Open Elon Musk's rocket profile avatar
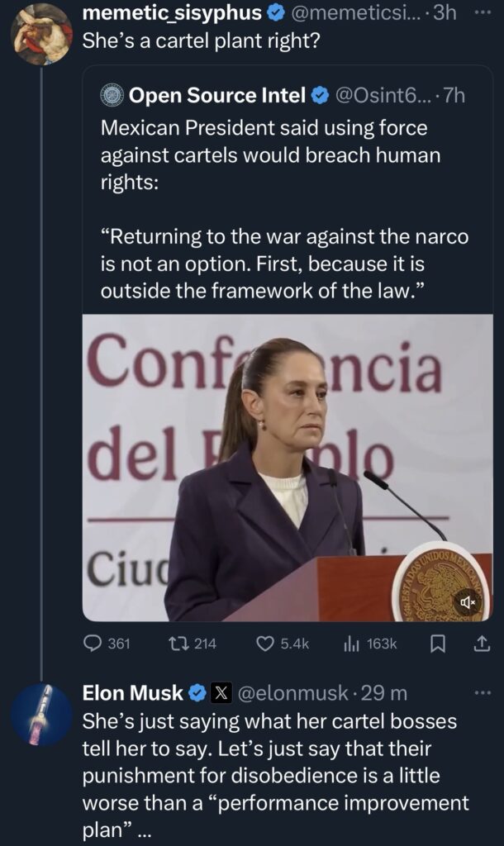 point(41,715)
